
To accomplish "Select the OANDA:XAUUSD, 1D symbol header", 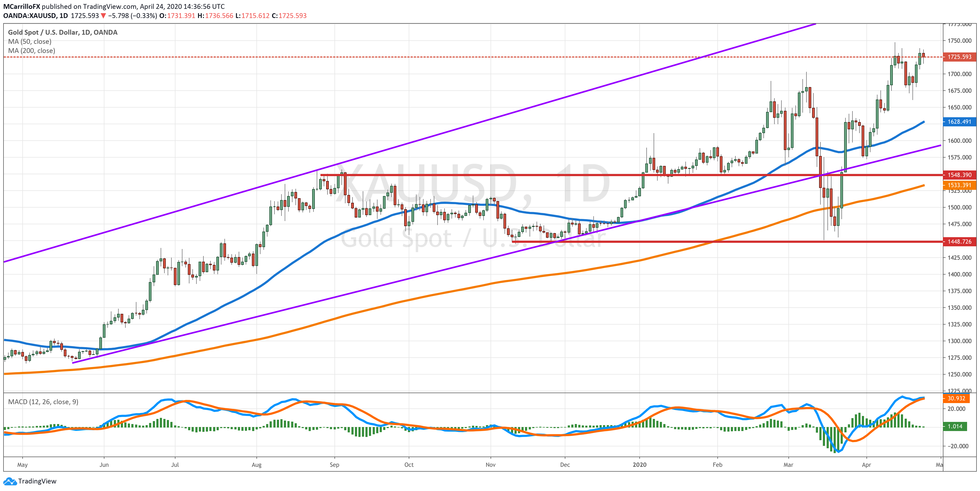I will pyautogui.click(x=36, y=16).
